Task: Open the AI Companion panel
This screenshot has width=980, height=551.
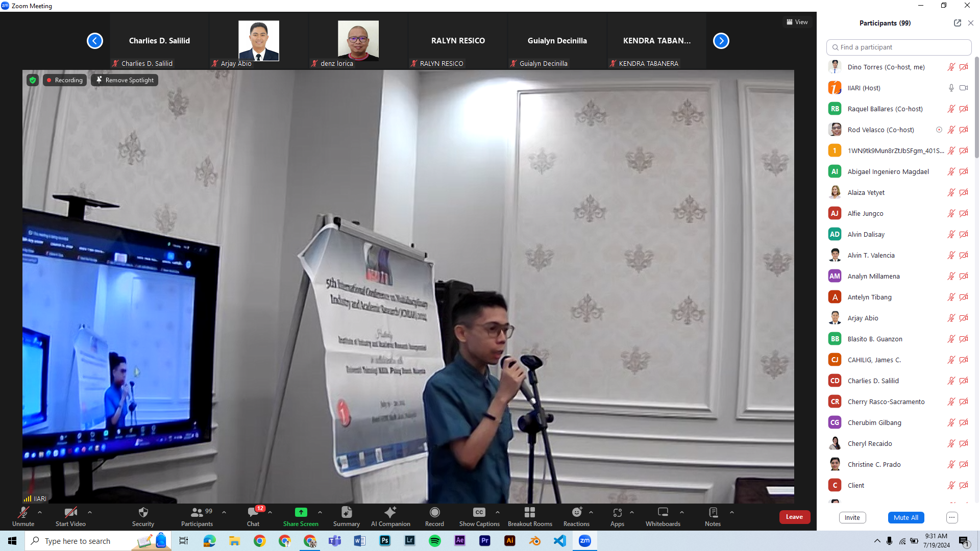Action: pos(390,516)
